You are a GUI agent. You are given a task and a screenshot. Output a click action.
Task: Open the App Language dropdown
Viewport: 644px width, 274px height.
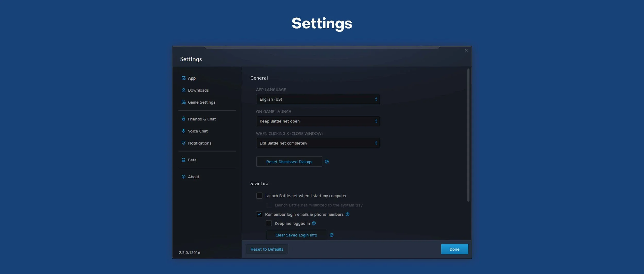pyautogui.click(x=318, y=99)
